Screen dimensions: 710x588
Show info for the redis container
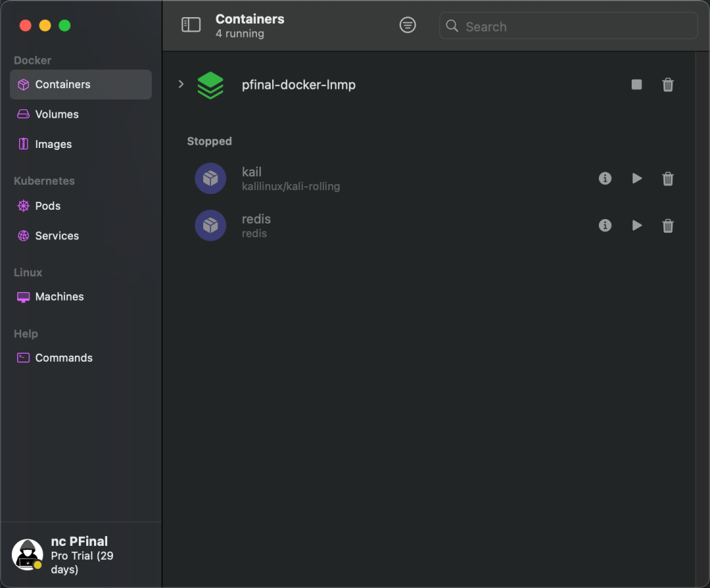605,226
